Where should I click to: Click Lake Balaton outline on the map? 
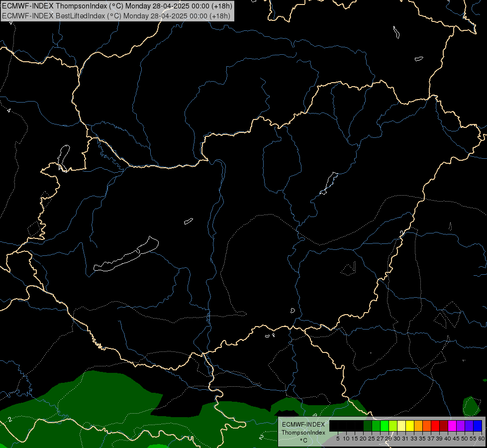tap(126, 254)
